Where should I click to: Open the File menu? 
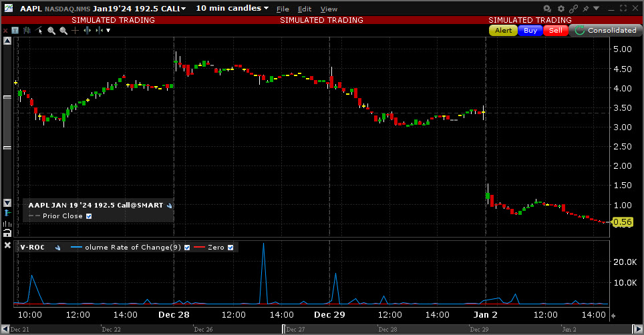pos(283,9)
